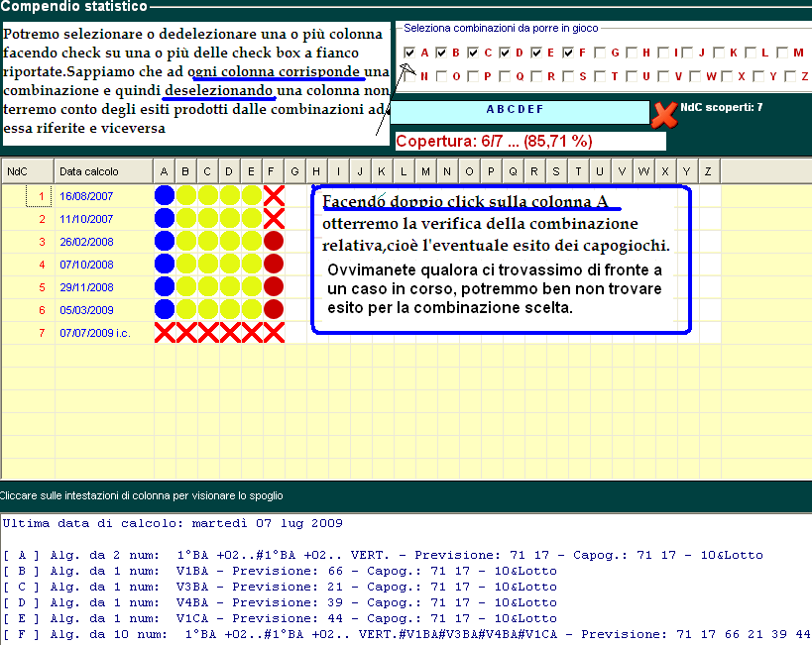Viewport: 812px width, 645px height.
Task: Uncheck combination B checkbox
Action: pyautogui.click(x=441, y=53)
